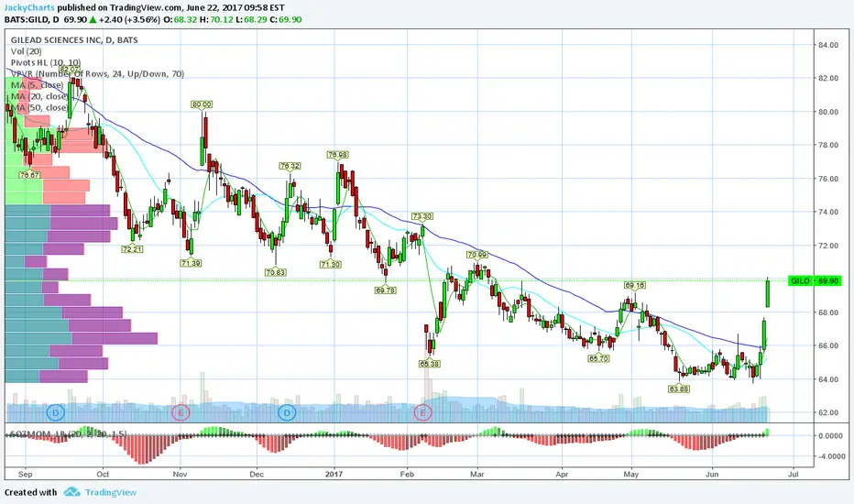Click the first blue D dividend marker near Sep
This screenshot has width=854, height=504.
55,412
